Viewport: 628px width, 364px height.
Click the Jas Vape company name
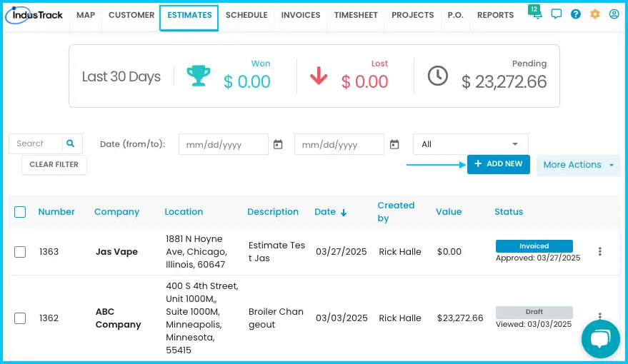pos(116,252)
